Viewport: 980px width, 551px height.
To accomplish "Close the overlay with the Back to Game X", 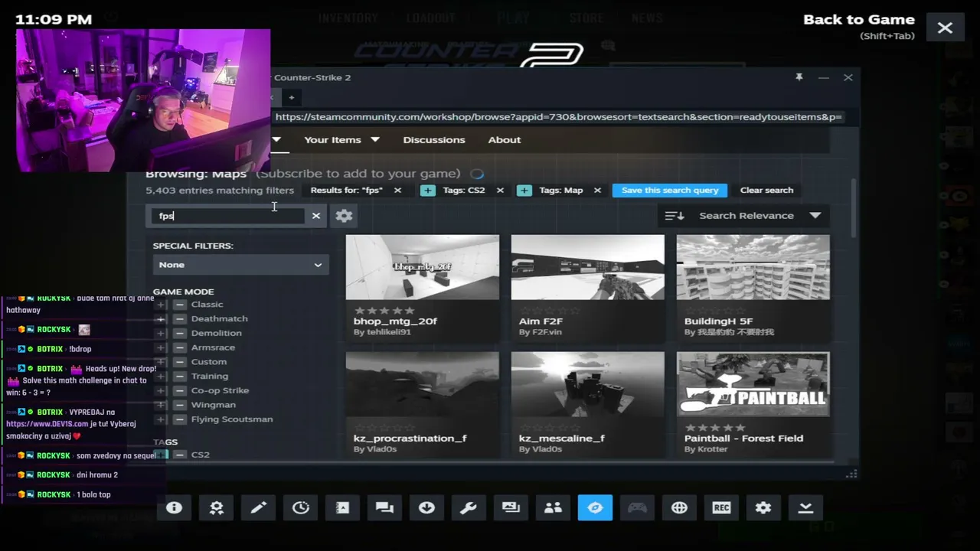I will 945,28.
